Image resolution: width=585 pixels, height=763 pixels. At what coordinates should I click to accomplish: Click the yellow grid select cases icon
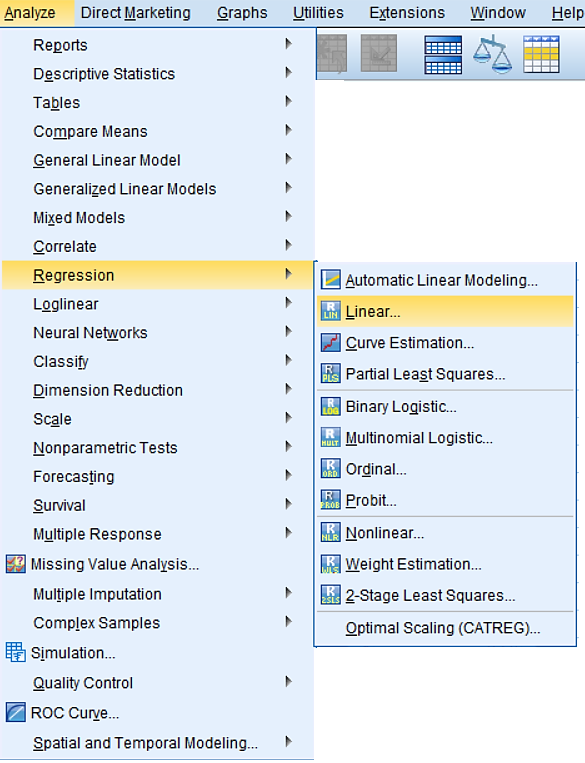click(541, 54)
